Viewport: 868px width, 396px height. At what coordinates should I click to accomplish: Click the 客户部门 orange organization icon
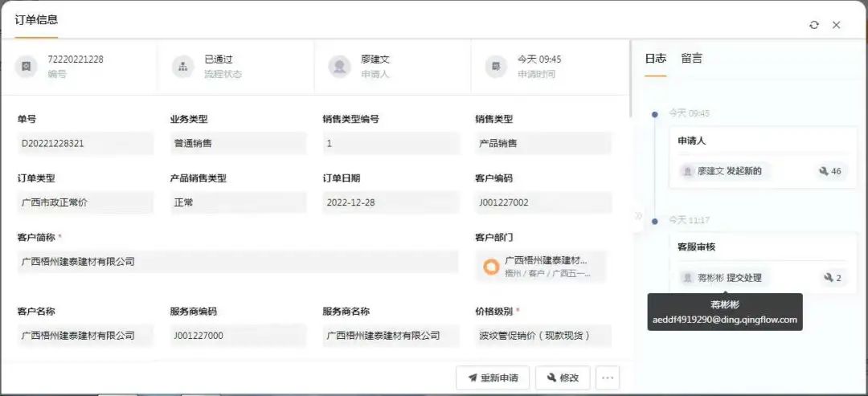(491, 267)
